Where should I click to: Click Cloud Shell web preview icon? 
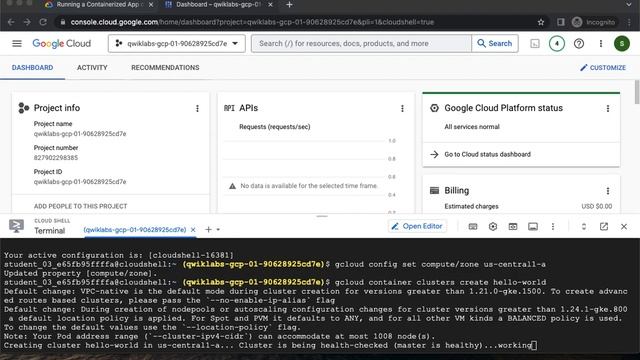513,227
